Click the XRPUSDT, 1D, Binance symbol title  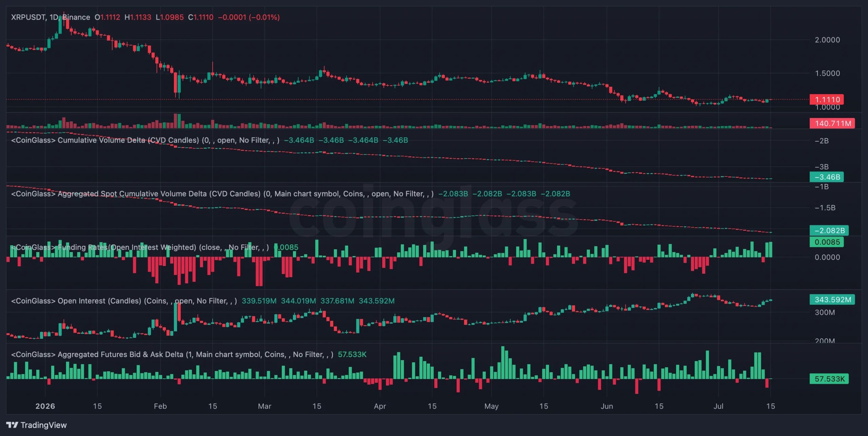point(51,17)
